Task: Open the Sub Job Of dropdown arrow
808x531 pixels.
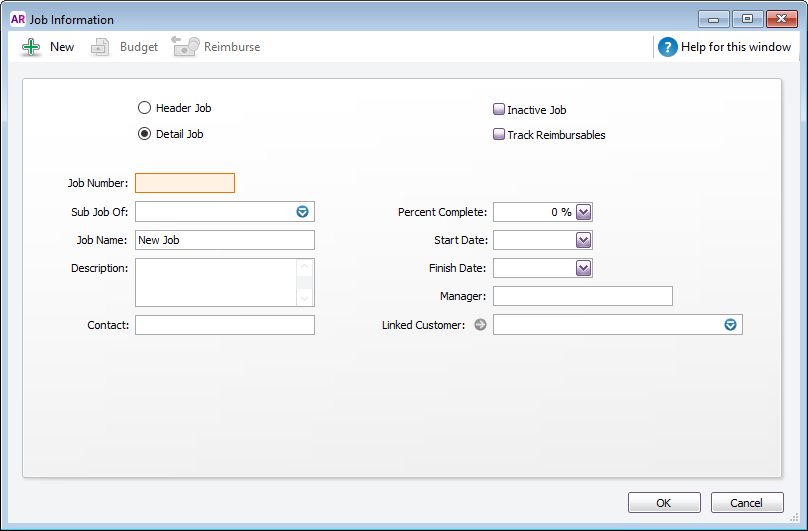Action: click(302, 211)
